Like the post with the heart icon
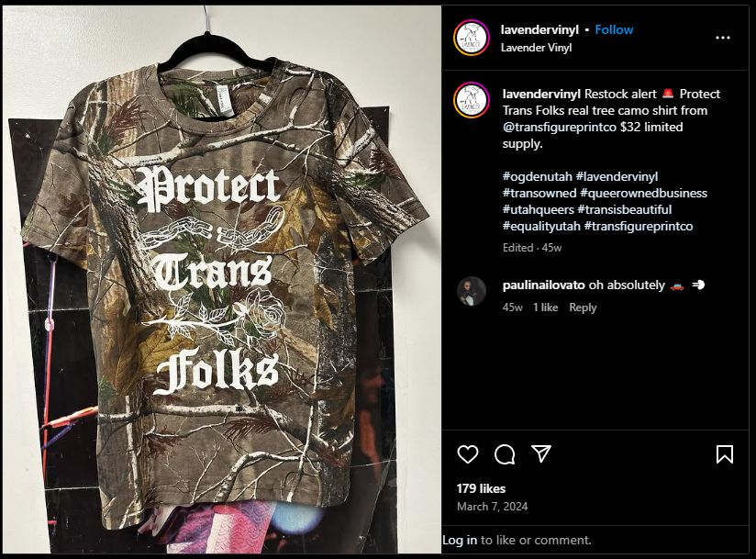This screenshot has width=756, height=559. (x=467, y=454)
